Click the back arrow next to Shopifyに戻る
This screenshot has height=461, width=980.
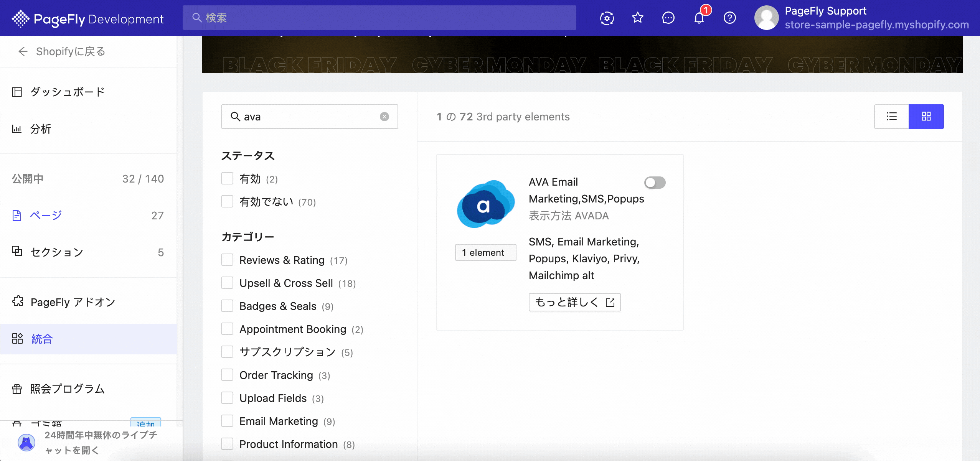click(x=23, y=51)
